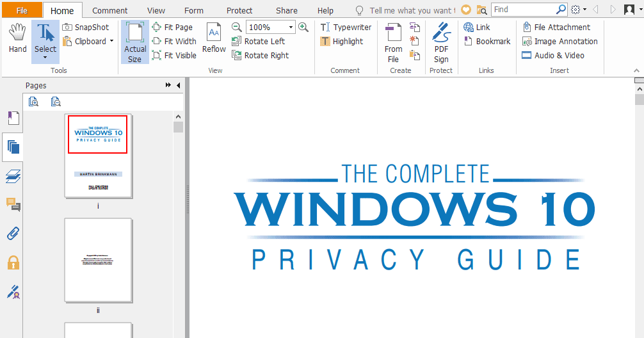Select the Typewriter tool
This screenshot has height=338, width=644.
[x=346, y=27]
